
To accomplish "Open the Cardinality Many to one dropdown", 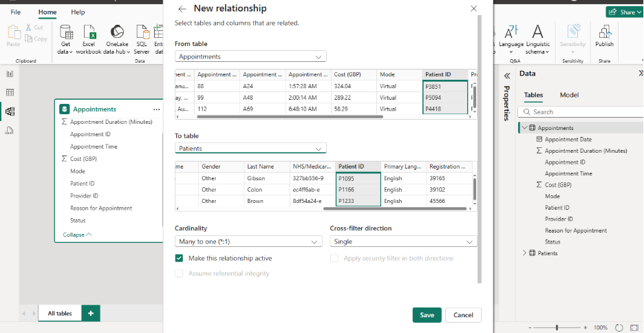I will [248, 241].
